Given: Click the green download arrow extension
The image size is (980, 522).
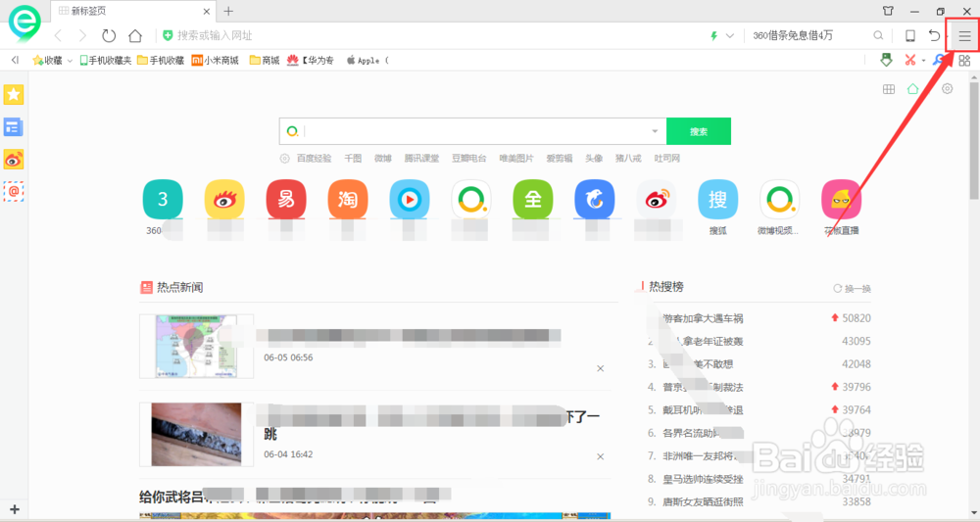Looking at the screenshot, I should pyautogui.click(x=886, y=60).
